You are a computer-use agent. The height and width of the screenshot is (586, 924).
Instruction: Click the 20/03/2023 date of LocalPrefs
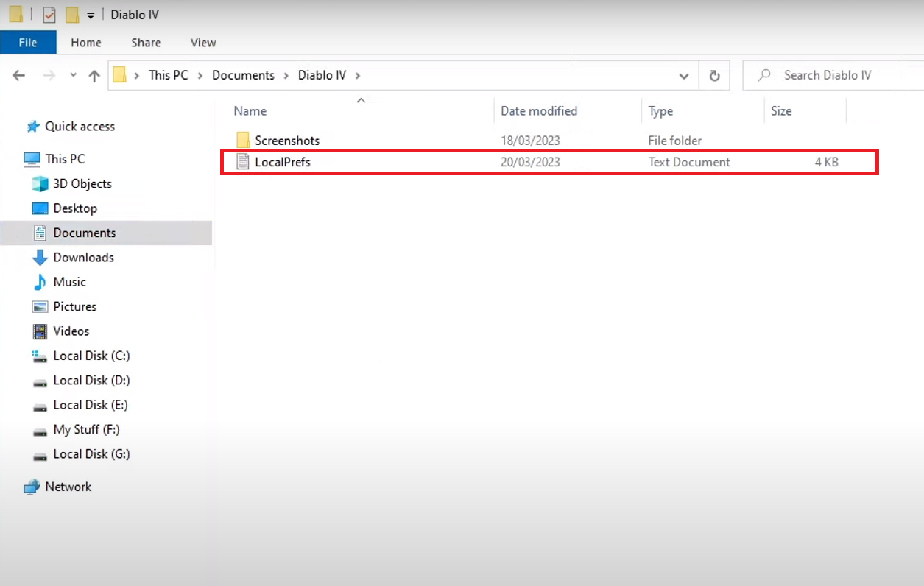pyautogui.click(x=530, y=162)
